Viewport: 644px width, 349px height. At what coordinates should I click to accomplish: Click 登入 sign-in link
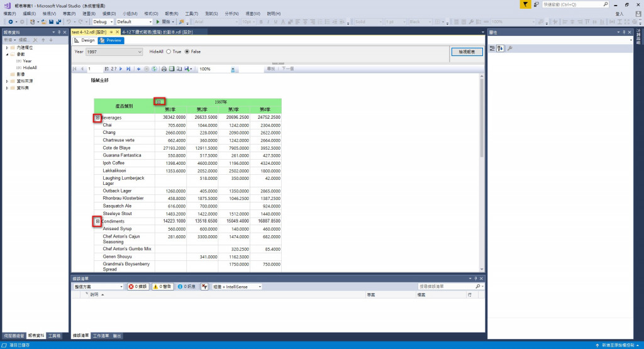(x=619, y=14)
